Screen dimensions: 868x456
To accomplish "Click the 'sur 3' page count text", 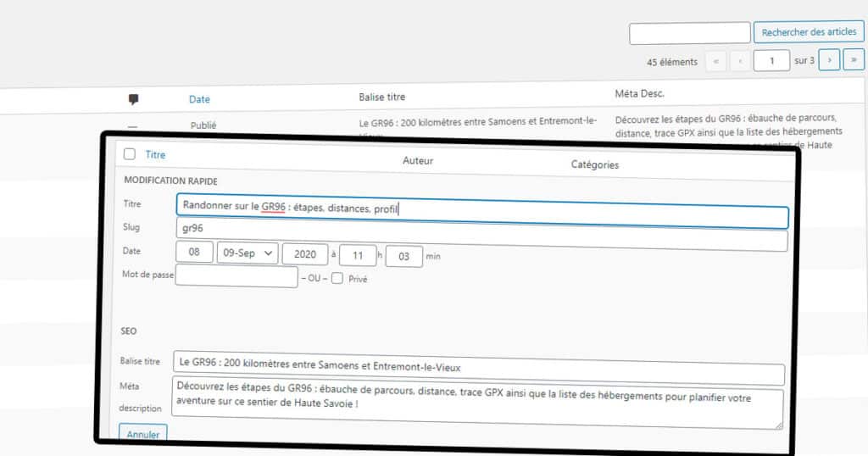I will (804, 60).
